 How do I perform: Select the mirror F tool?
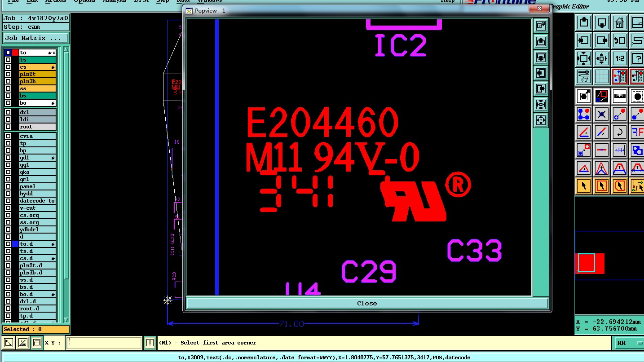tap(637, 132)
